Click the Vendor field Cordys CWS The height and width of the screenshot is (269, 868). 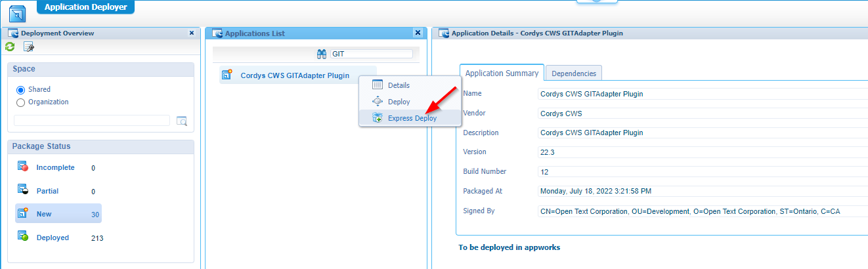pos(703,114)
